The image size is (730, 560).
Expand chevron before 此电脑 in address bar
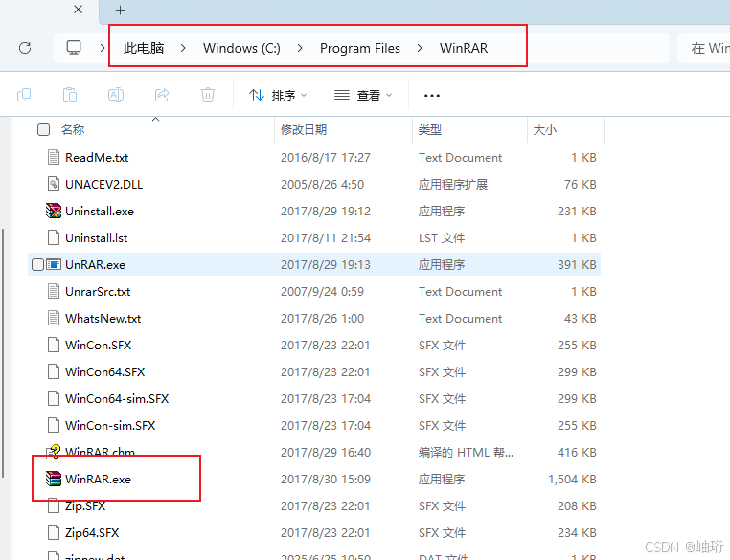coord(103,48)
